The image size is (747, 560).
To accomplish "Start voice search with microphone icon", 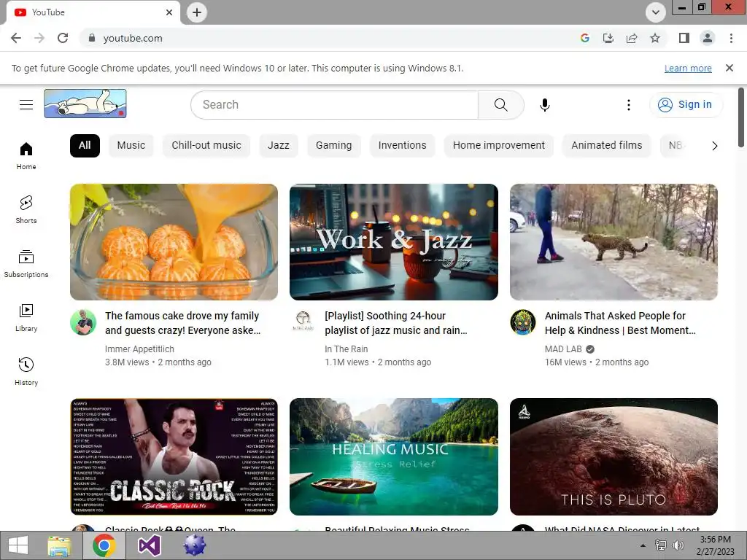I will (544, 105).
